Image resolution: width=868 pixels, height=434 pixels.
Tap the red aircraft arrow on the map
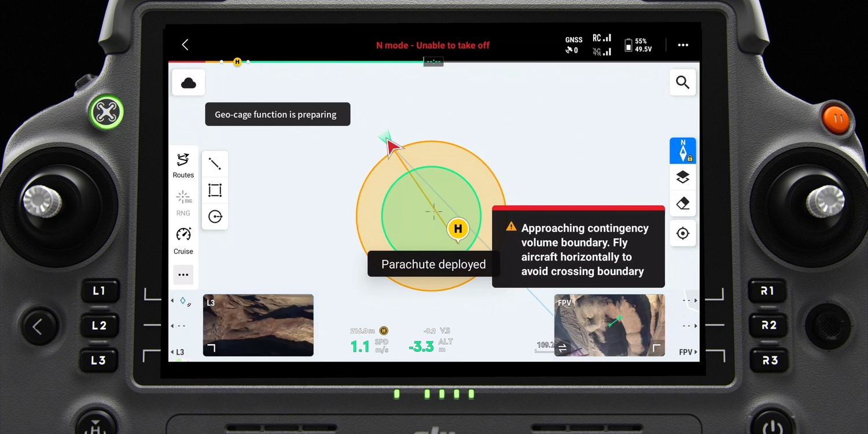393,148
